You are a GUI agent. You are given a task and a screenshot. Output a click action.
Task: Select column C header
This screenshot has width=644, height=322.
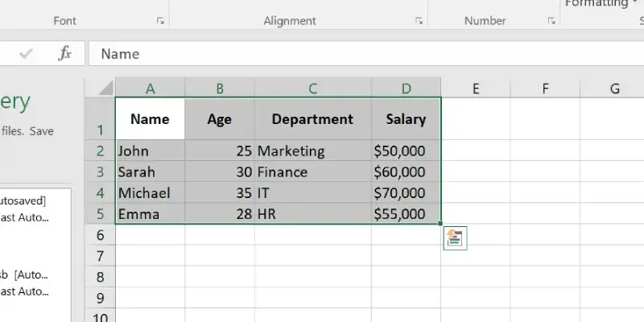point(312,88)
